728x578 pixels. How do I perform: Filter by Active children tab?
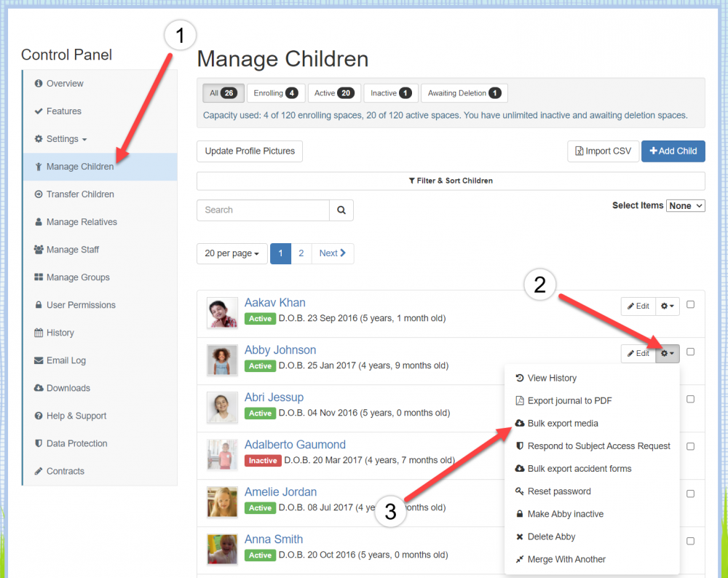click(334, 93)
